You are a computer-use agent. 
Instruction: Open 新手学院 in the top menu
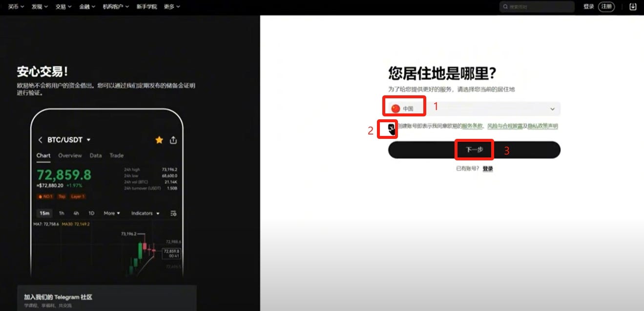[147, 7]
